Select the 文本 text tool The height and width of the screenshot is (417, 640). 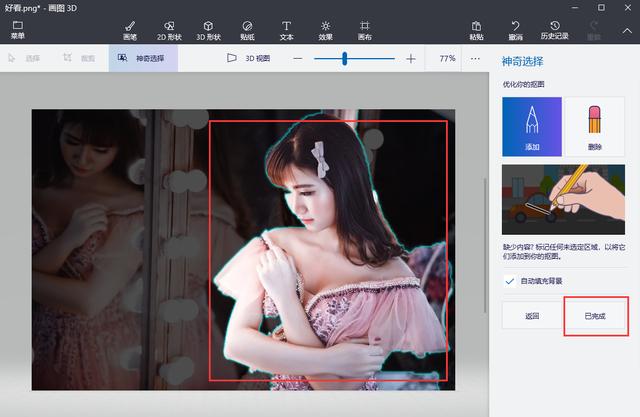coord(286,31)
